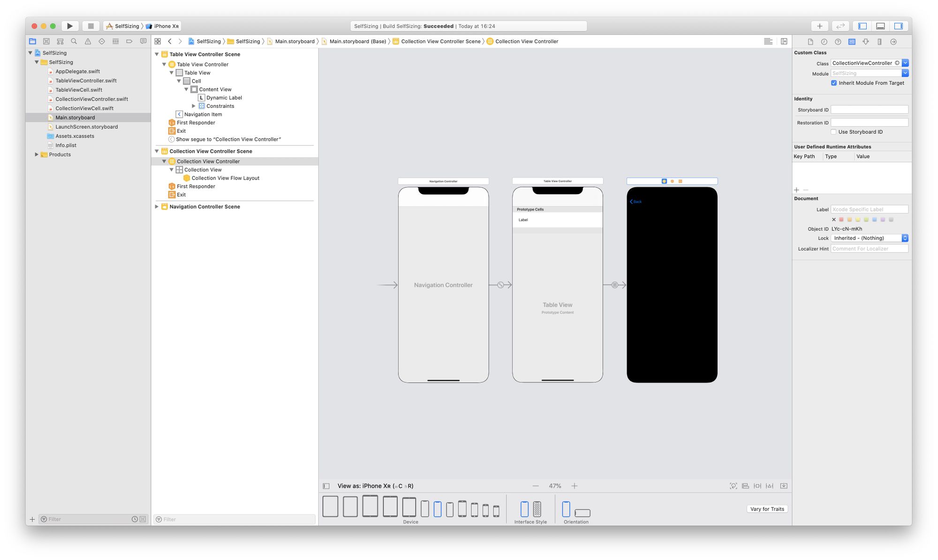The height and width of the screenshot is (560, 938).
Task: Expand Collection View Controller Scene tree
Action: [x=157, y=151]
